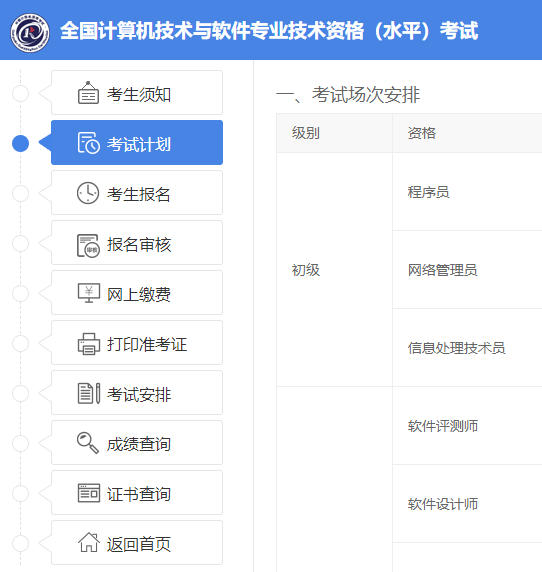Click the 程序员 qualification cell

pos(467,192)
